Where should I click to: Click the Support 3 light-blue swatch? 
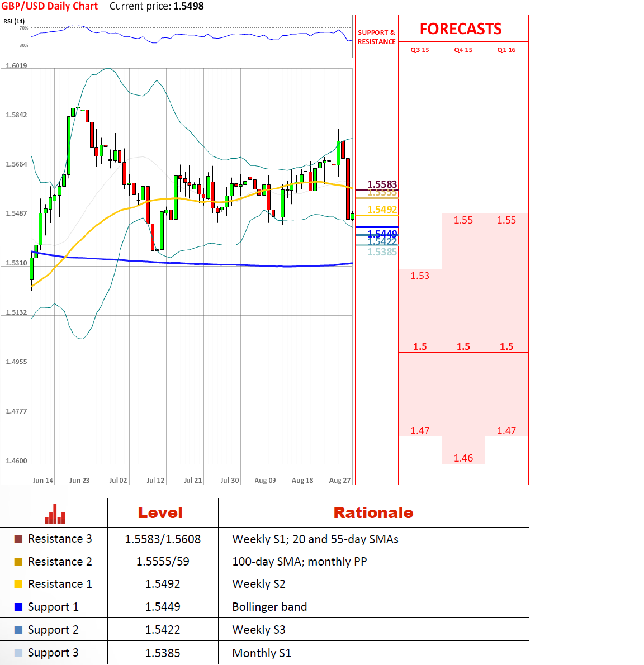tap(18, 653)
